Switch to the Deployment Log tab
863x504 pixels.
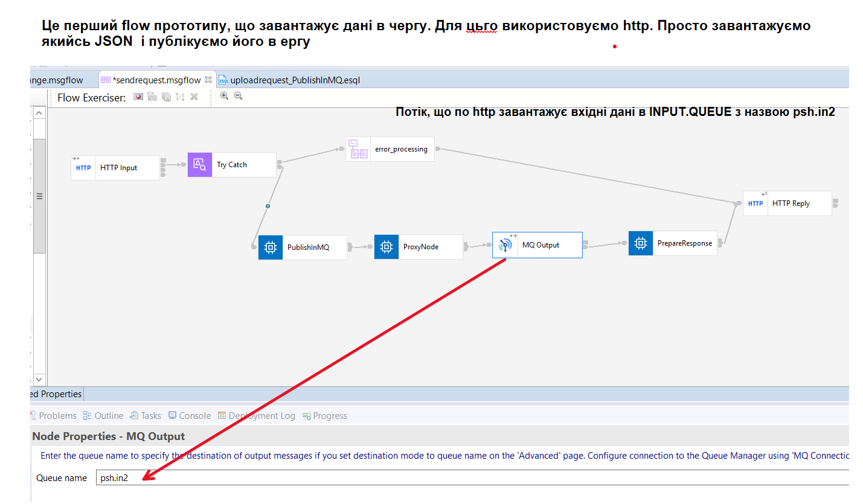(261, 415)
